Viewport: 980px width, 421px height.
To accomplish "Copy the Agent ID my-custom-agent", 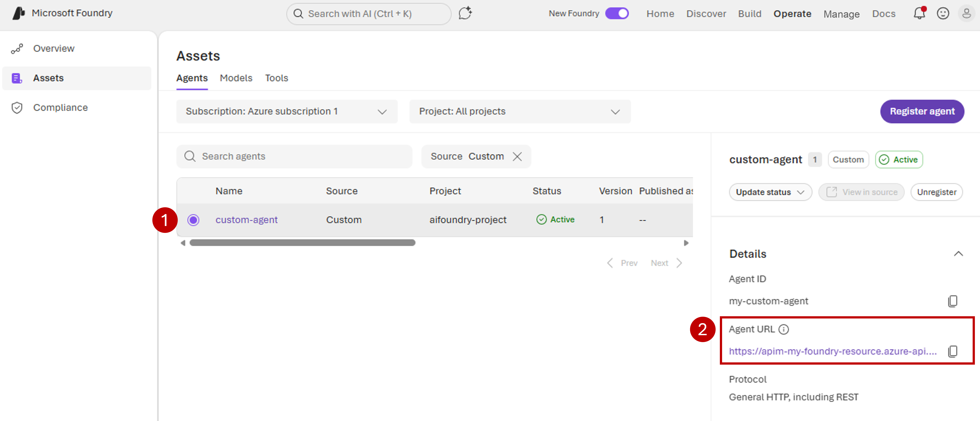I will 953,301.
